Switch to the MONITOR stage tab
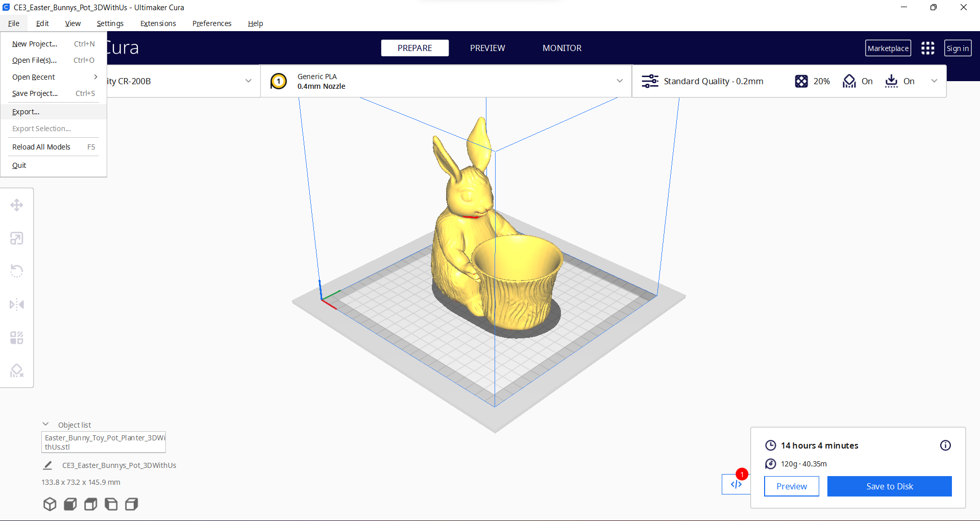Screen dimensions: 980x521 tap(562, 48)
